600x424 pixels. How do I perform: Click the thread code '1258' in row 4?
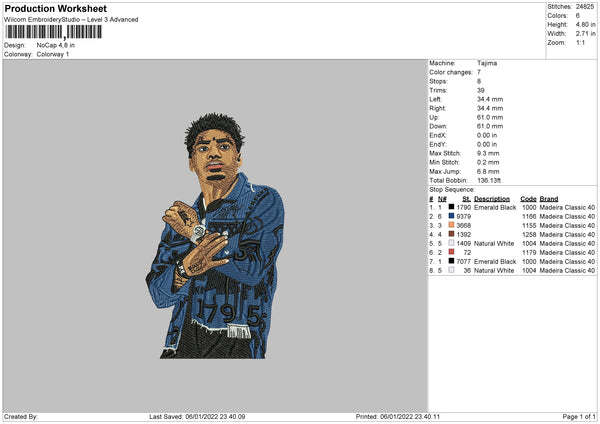pos(529,235)
